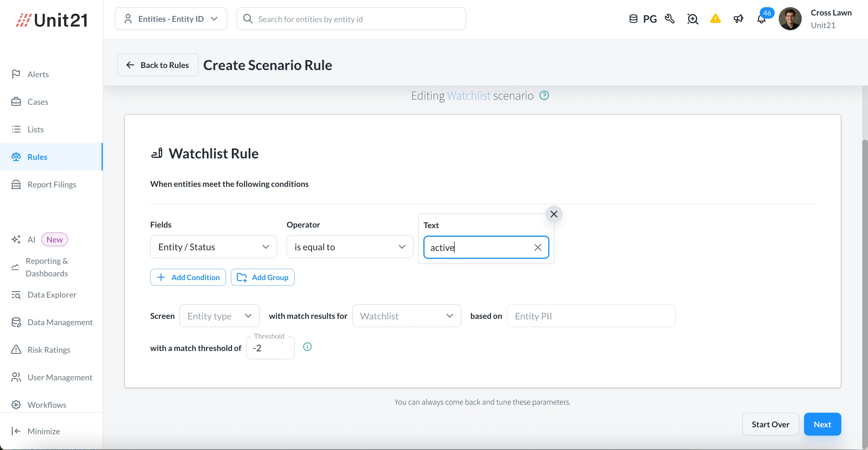Click the Add Condition button
Viewport: 868px width, 450px height.
(x=188, y=277)
